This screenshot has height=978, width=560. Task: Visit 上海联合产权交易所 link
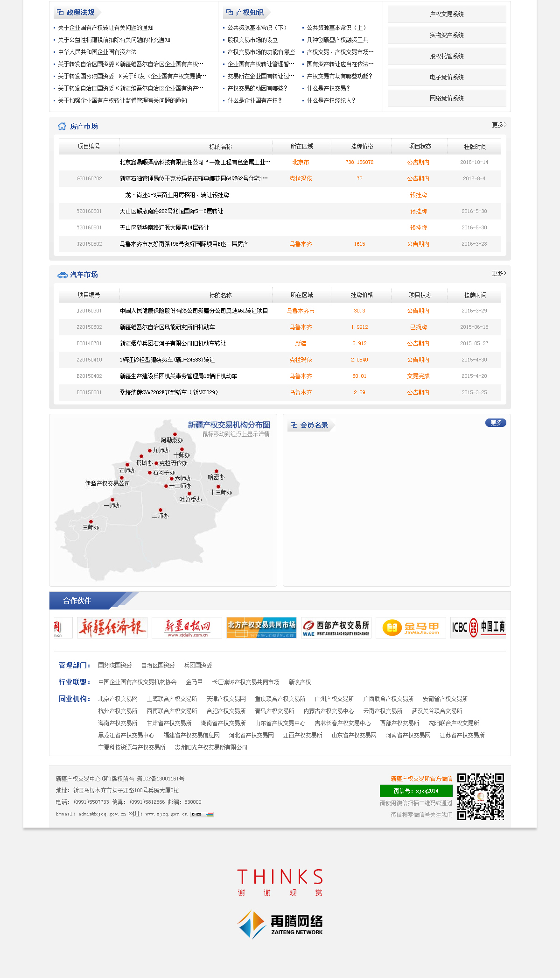(172, 699)
